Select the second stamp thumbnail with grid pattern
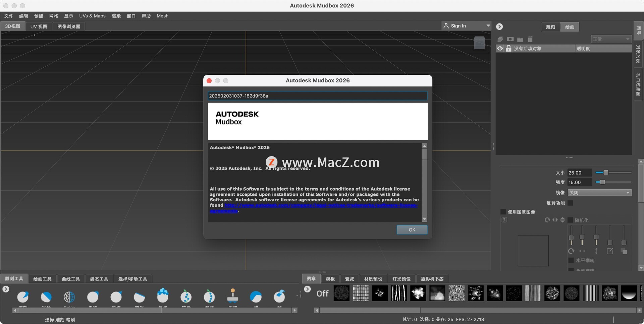Screen dimensions: 644x324 point(361,293)
